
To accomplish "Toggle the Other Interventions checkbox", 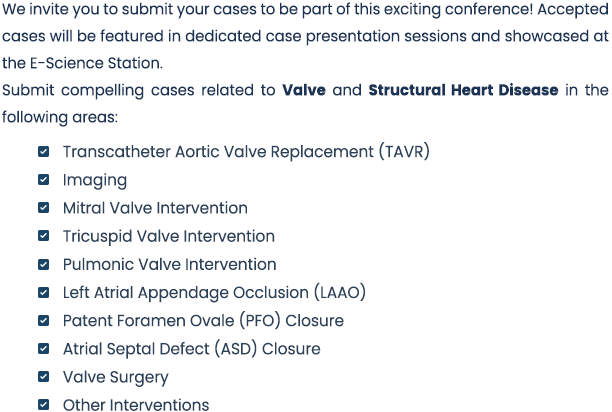I will pyautogui.click(x=43, y=405).
